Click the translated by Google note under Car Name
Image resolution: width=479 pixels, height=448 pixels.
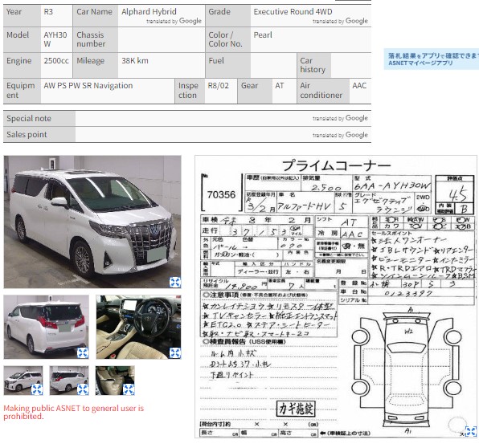pyautogui.click(x=174, y=21)
